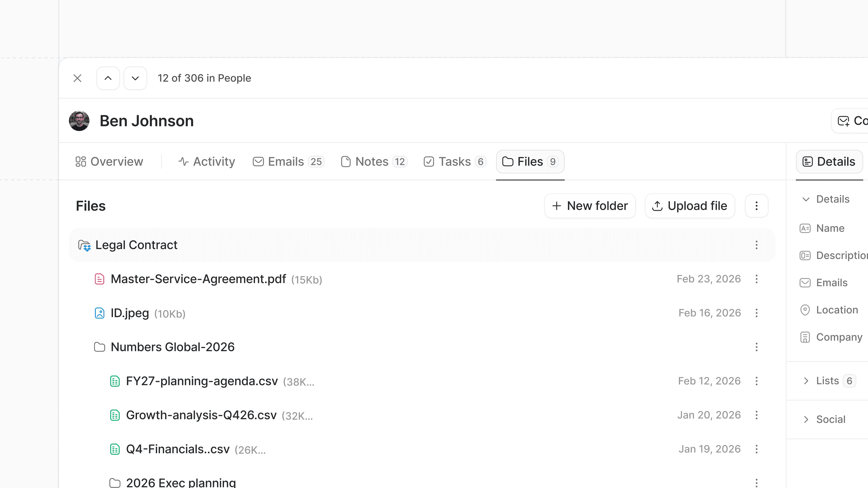The width and height of the screenshot is (868, 488).
Task: Click the Upload file button
Action: point(690,206)
